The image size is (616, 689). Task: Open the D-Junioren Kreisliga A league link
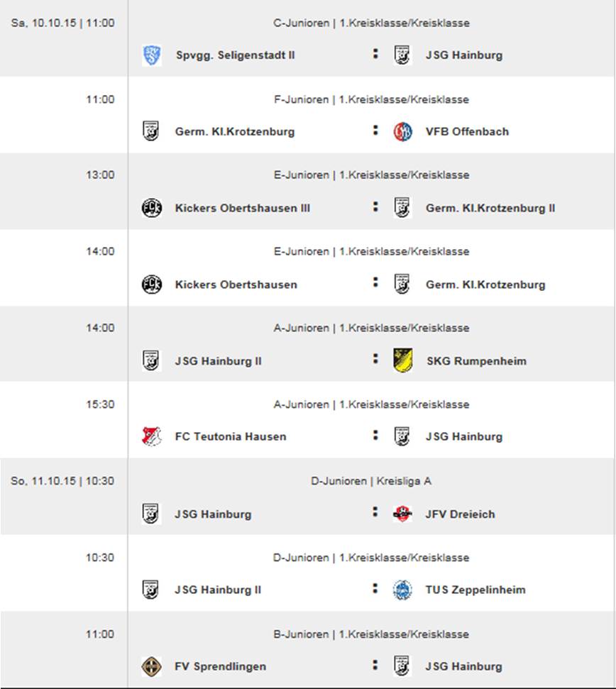pos(371,481)
